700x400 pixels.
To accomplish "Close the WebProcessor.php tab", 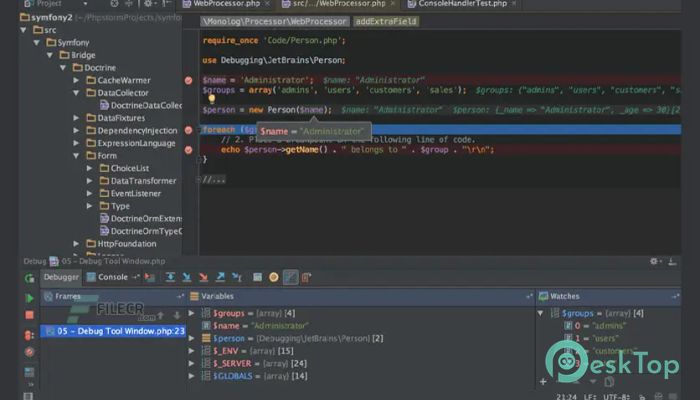I will tap(267, 4).
